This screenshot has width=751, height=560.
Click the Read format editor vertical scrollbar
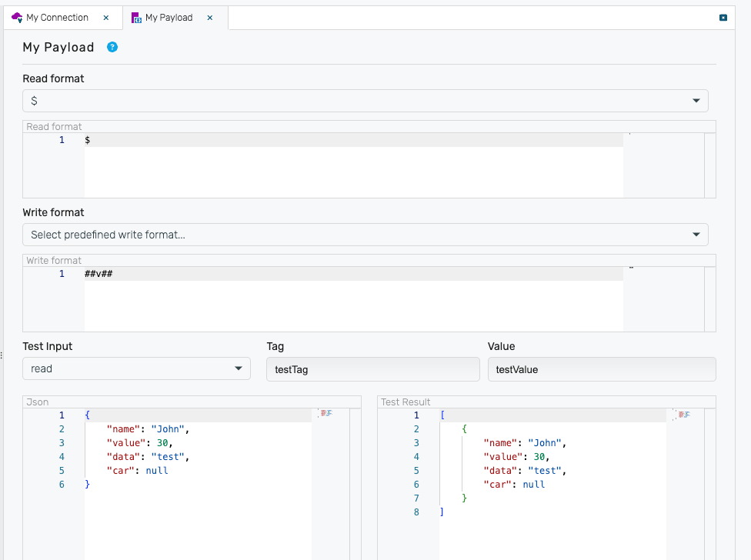(x=709, y=165)
